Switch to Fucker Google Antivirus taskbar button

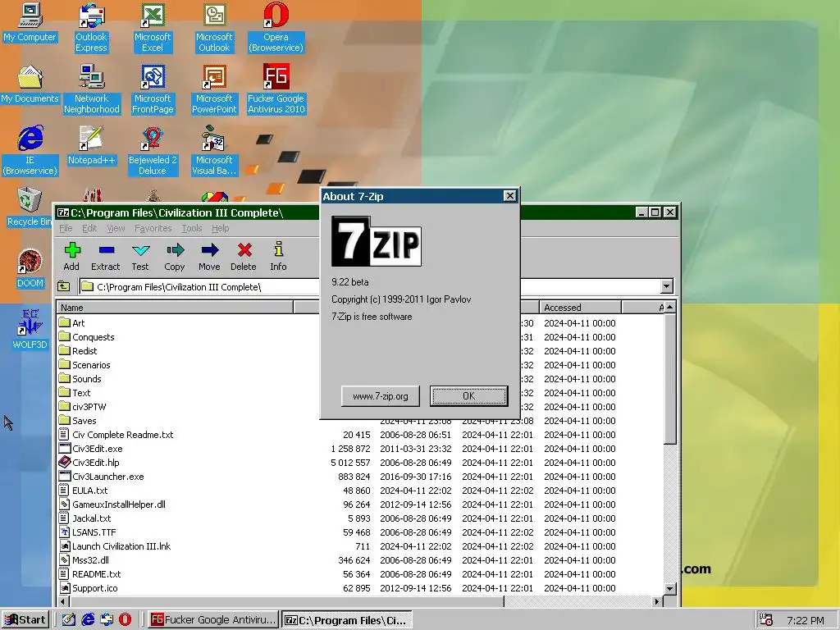tap(213, 620)
